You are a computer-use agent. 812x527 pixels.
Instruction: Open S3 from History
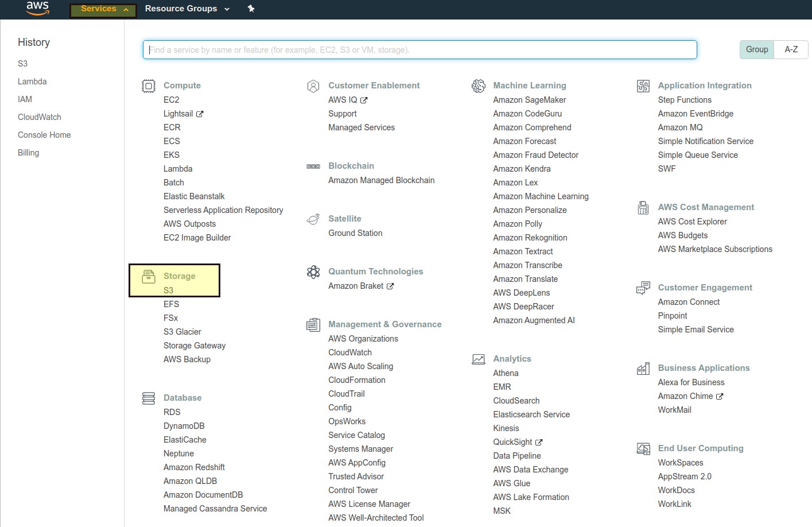coord(22,64)
